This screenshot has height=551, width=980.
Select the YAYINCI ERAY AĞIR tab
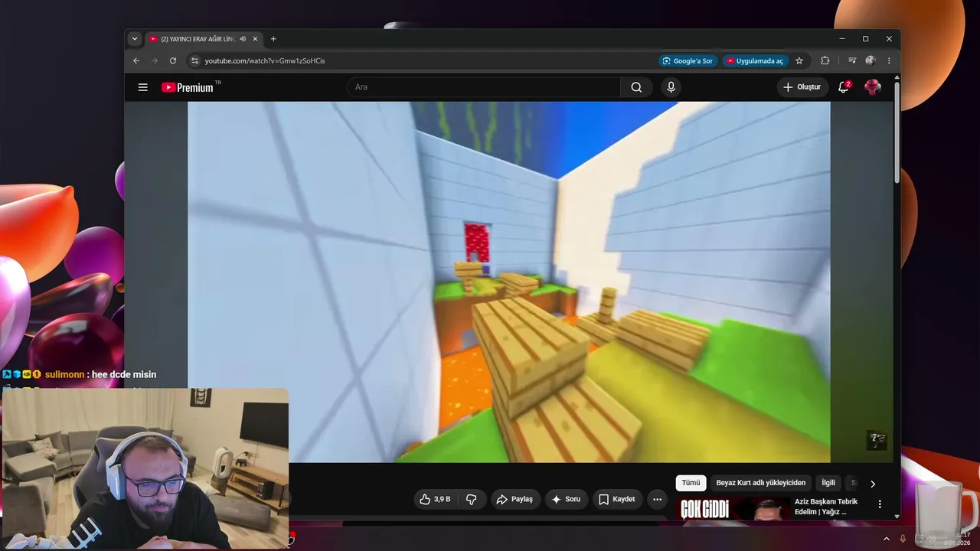coord(204,39)
